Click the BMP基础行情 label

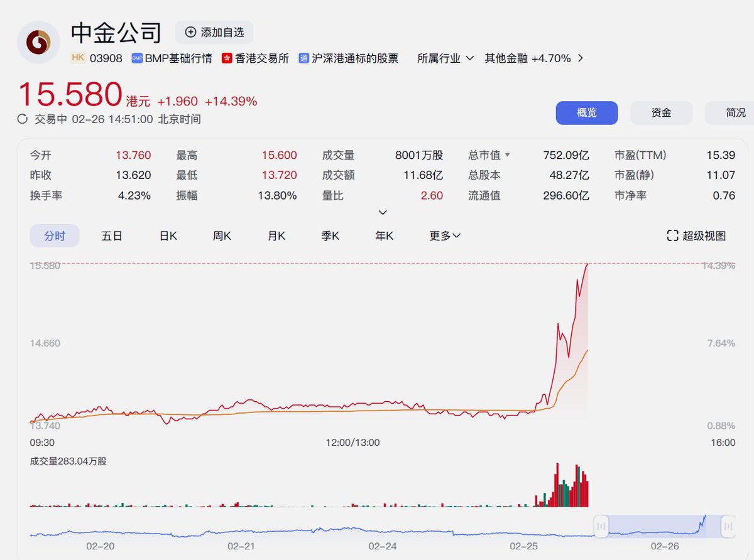[x=178, y=58]
